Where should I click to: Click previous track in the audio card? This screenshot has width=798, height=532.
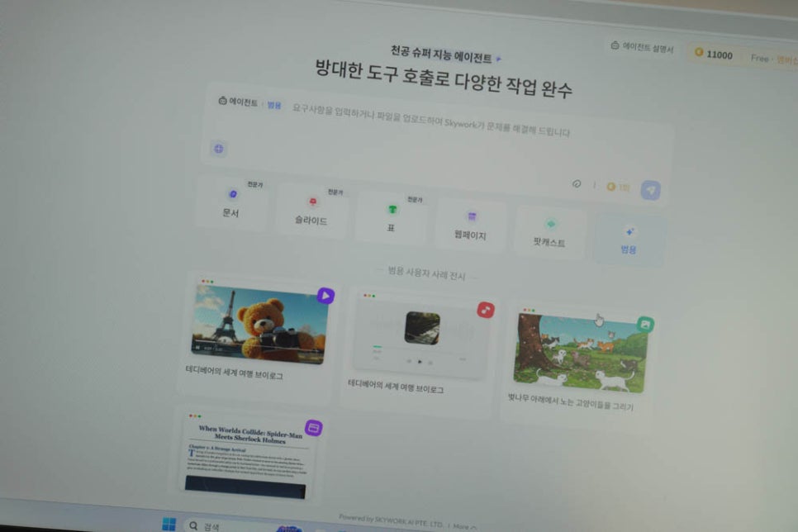point(409,361)
